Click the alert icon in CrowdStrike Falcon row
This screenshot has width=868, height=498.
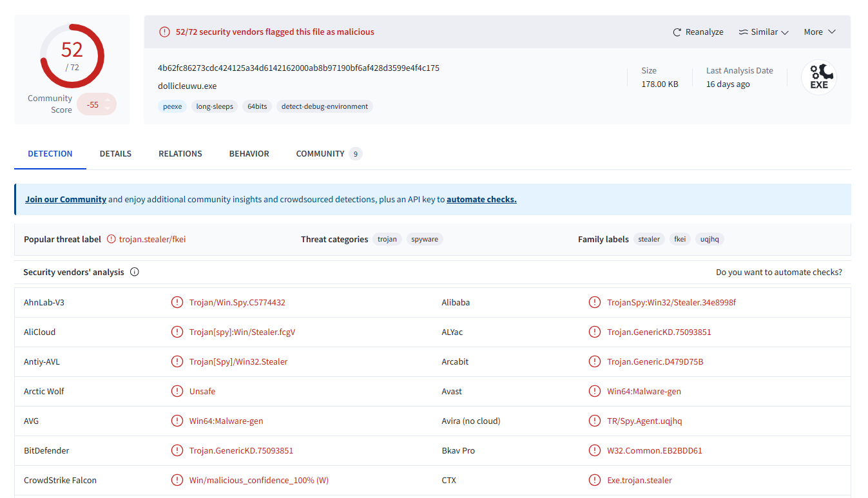point(177,480)
